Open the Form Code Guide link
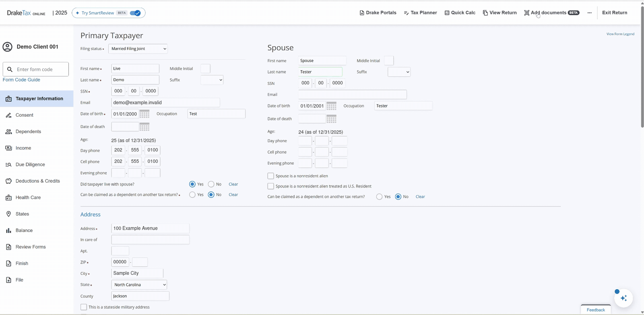The width and height of the screenshot is (644, 315). tap(21, 80)
